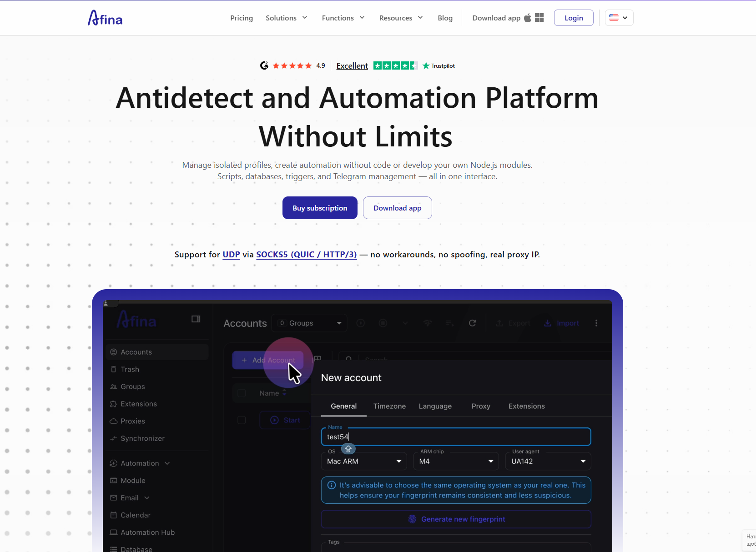Click the Extensions puzzle icon in sidebar
The height and width of the screenshot is (552, 756).
coord(114,404)
